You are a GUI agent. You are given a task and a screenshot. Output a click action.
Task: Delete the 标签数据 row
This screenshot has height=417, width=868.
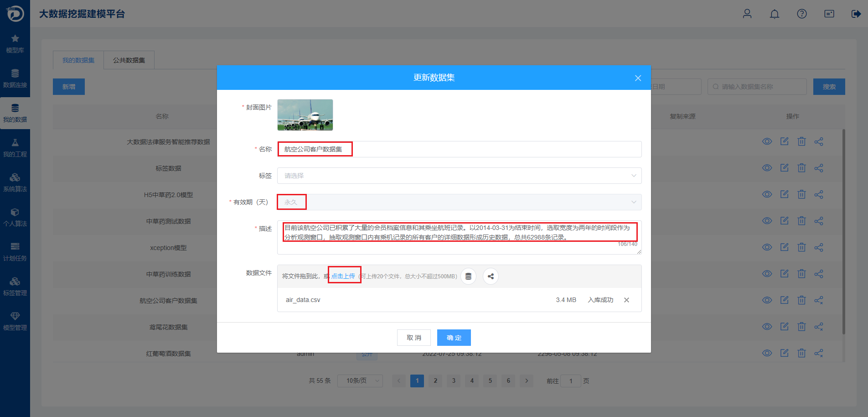[801, 168]
